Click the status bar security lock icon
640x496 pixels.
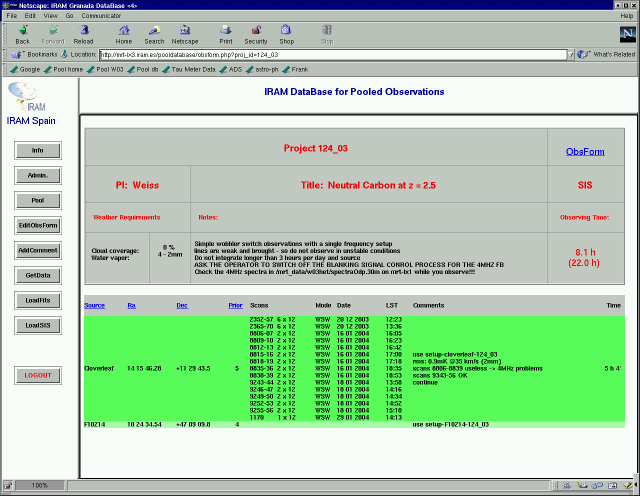click(8, 485)
